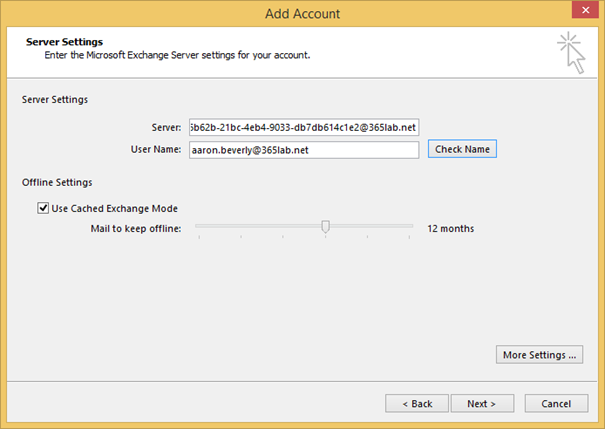
Task: Go back with the Back button
Action: pos(417,403)
